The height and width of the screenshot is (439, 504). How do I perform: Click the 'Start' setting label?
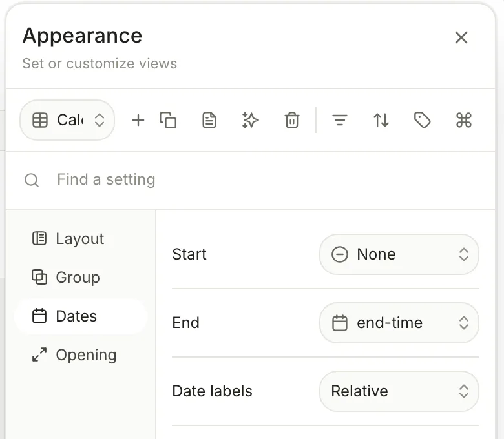189,254
